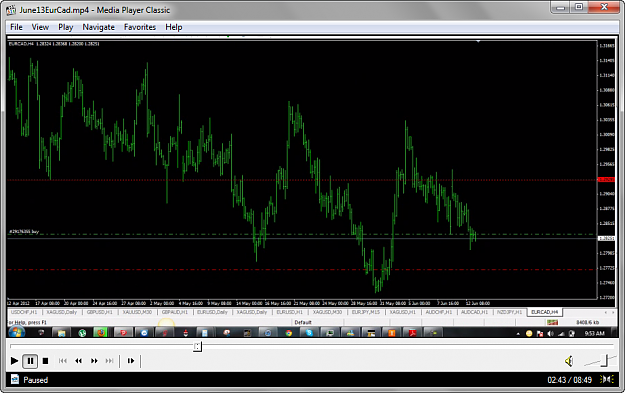Screen dimensions: 625x393
Task: Open the File menu
Action: (x=16, y=27)
